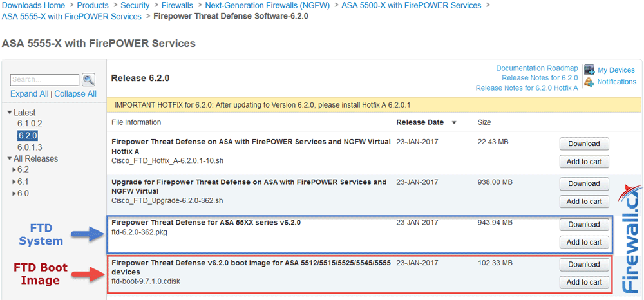Click inside the Search input field
The height and width of the screenshot is (300, 644).
[45, 79]
